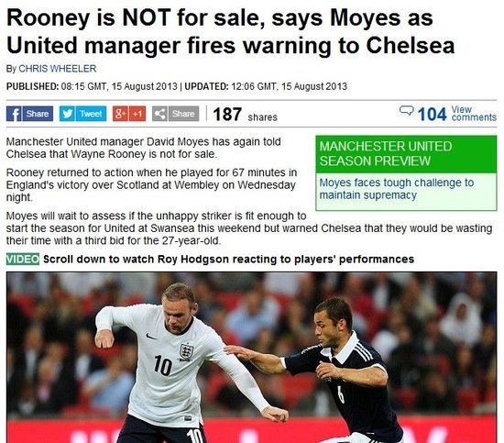Click the Facebook f icon

14,114
